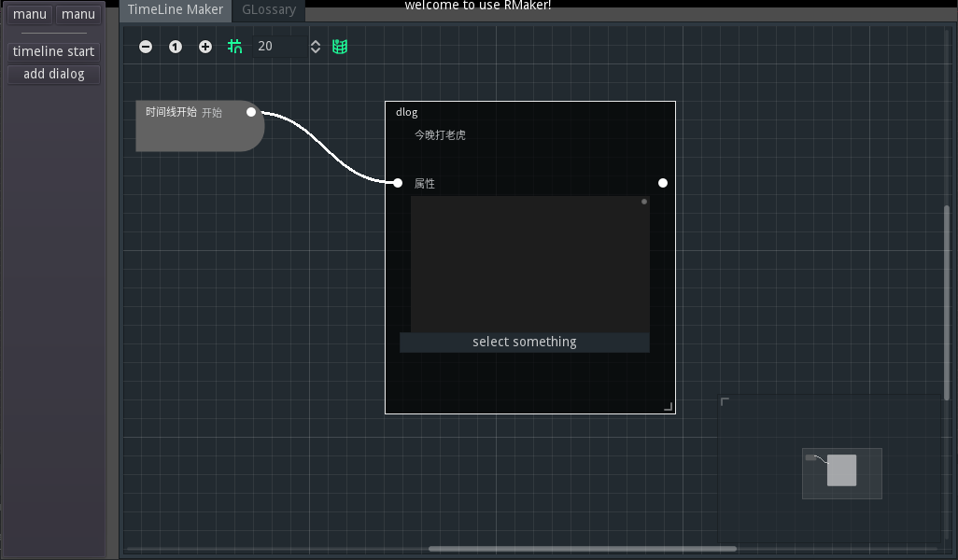Toggle grid snapping with the green snap icon
The width and height of the screenshot is (958, 560).
pyautogui.click(x=235, y=47)
